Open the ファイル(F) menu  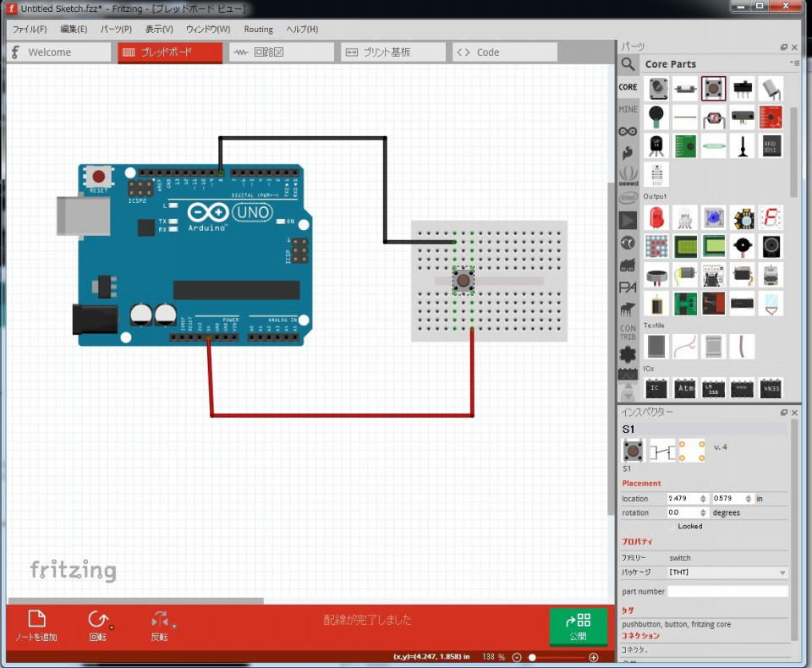click(x=30, y=29)
